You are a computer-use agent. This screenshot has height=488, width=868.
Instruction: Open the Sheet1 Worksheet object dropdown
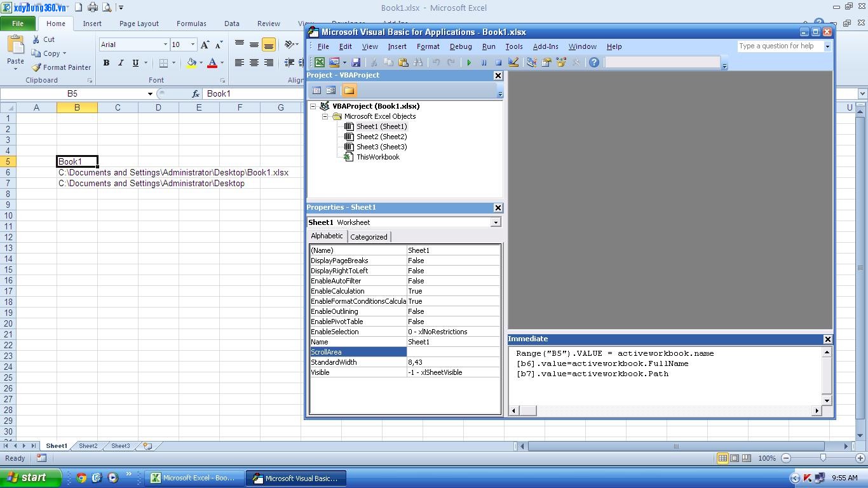tap(496, 222)
